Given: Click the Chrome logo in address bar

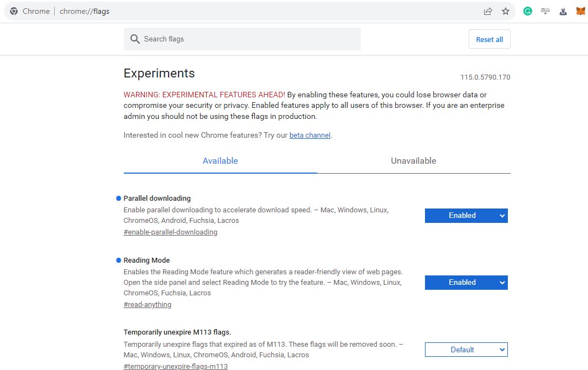Looking at the screenshot, I should [x=14, y=11].
